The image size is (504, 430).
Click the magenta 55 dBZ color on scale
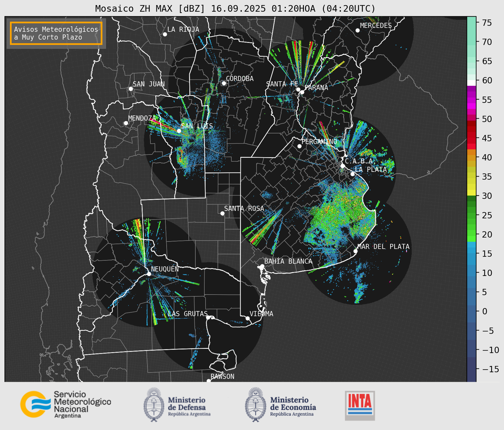[x=471, y=100]
